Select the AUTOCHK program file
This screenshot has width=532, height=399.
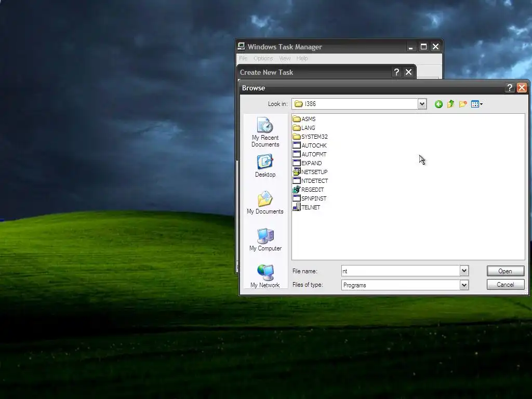coord(310,145)
